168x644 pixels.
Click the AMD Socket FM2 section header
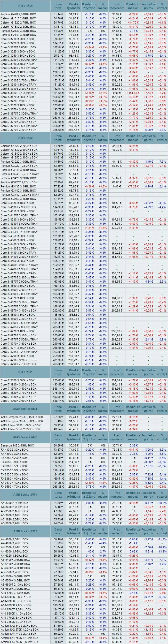pos(25,531)
